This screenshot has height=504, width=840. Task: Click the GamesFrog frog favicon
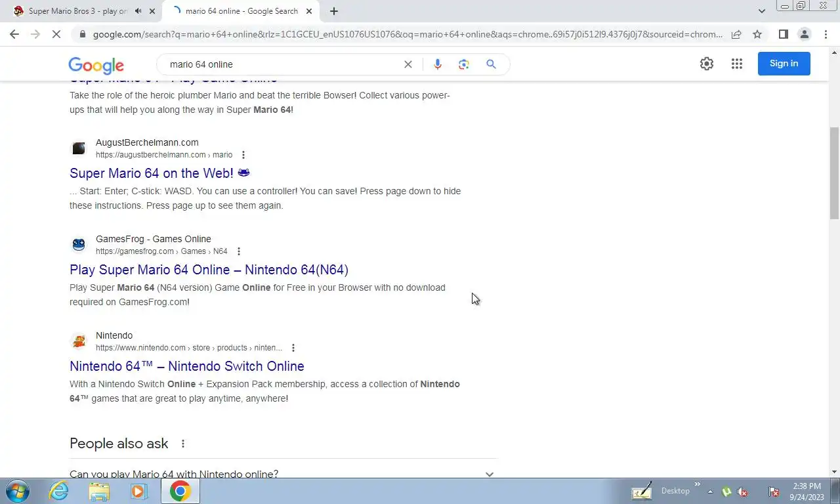(x=79, y=245)
